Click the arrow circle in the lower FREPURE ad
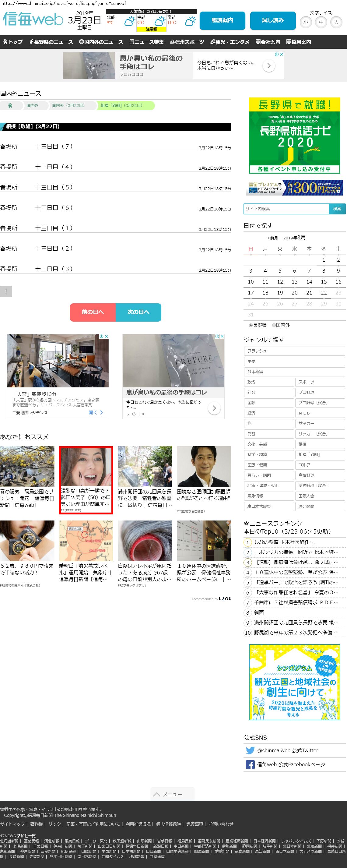347x868 pixels. [214, 408]
